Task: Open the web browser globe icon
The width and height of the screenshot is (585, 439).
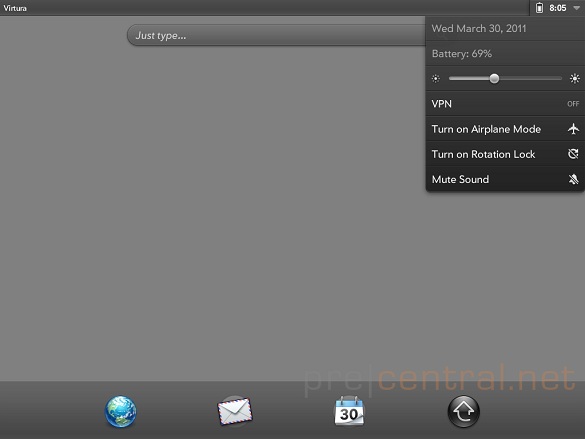Action: tap(121, 411)
